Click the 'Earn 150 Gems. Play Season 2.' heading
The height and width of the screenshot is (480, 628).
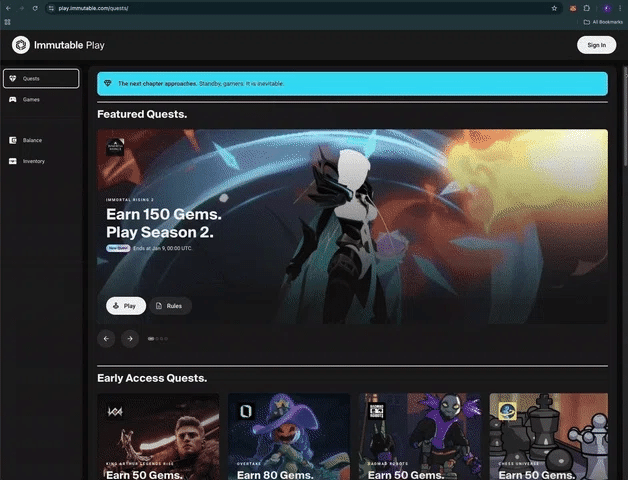pyautogui.click(x=164, y=223)
